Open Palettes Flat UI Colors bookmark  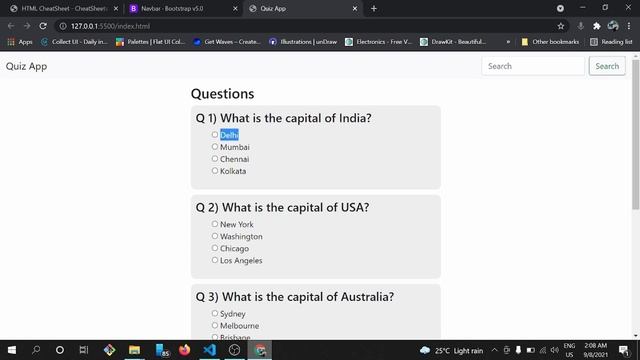[x=151, y=42]
